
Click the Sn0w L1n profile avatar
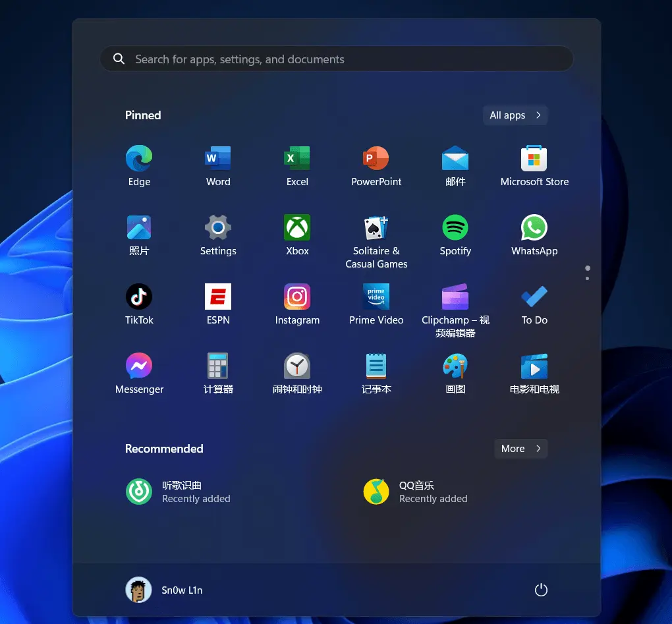tap(138, 590)
